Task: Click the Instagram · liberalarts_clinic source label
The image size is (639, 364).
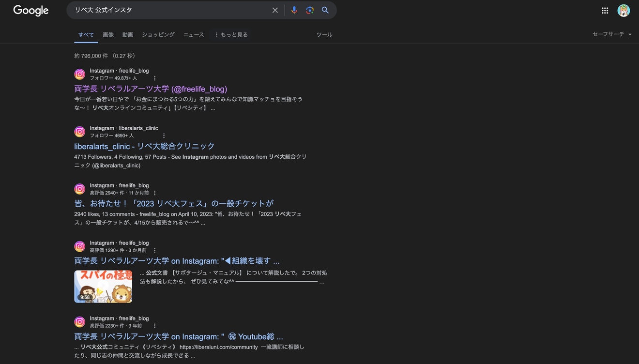Action: point(124,128)
